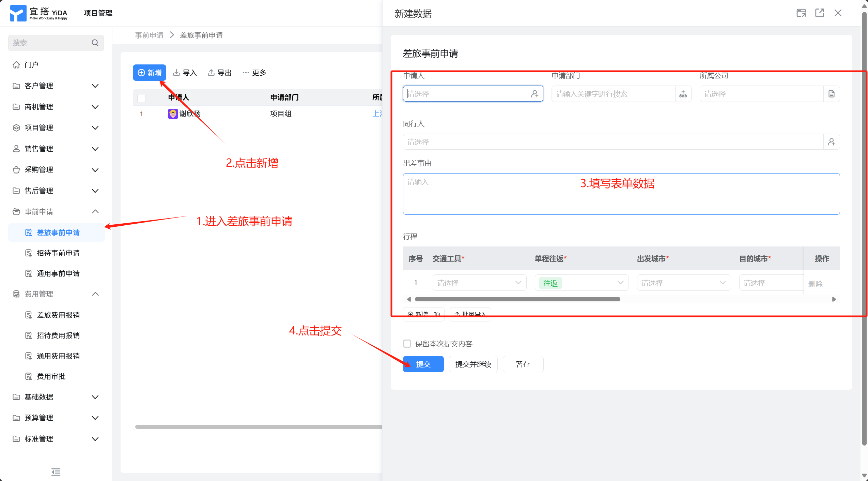Click the 提交并继续 button

[x=473, y=364]
